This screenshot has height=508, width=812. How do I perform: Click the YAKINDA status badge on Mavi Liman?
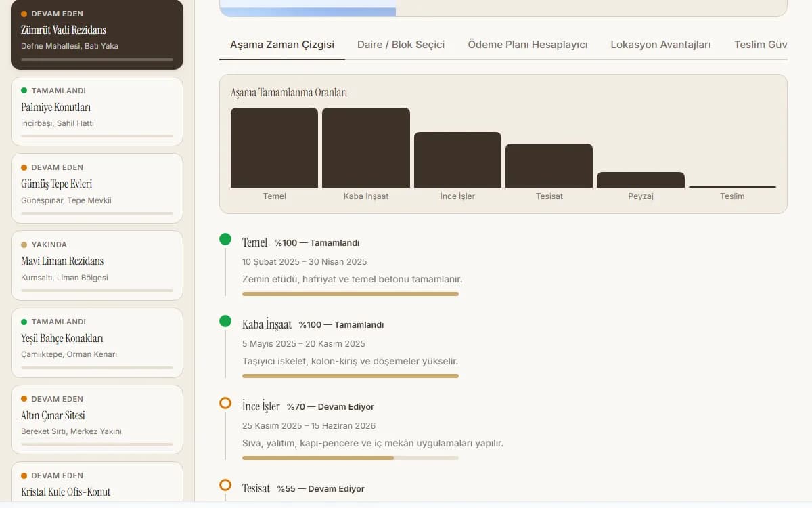coord(44,245)
